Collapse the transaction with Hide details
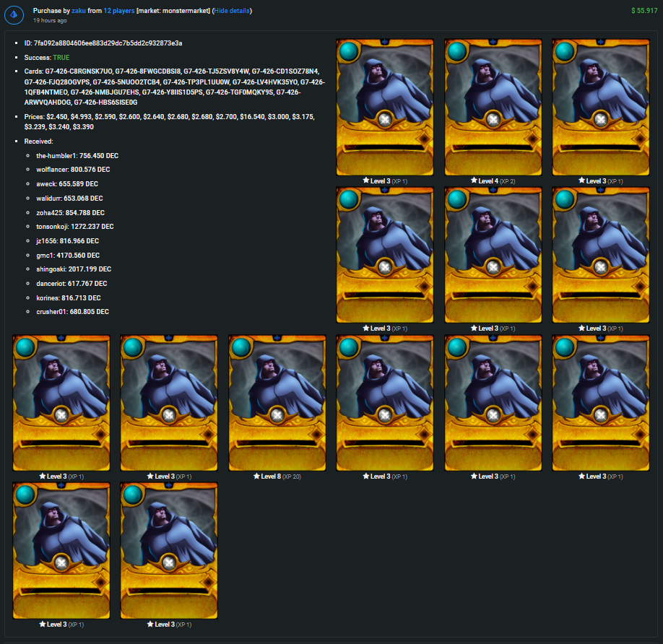Image resolution: width=663 pixels, height=644 pixels. point(232,11)
